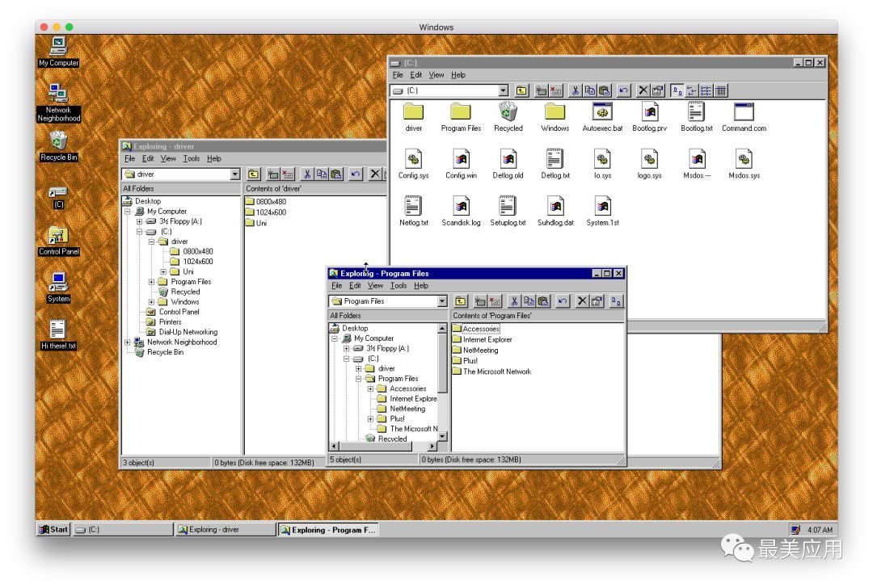The width and height of the screenshot is (873, 588).
Task: Click Undo icon in (C:) window toolbar
Action: 623,91
